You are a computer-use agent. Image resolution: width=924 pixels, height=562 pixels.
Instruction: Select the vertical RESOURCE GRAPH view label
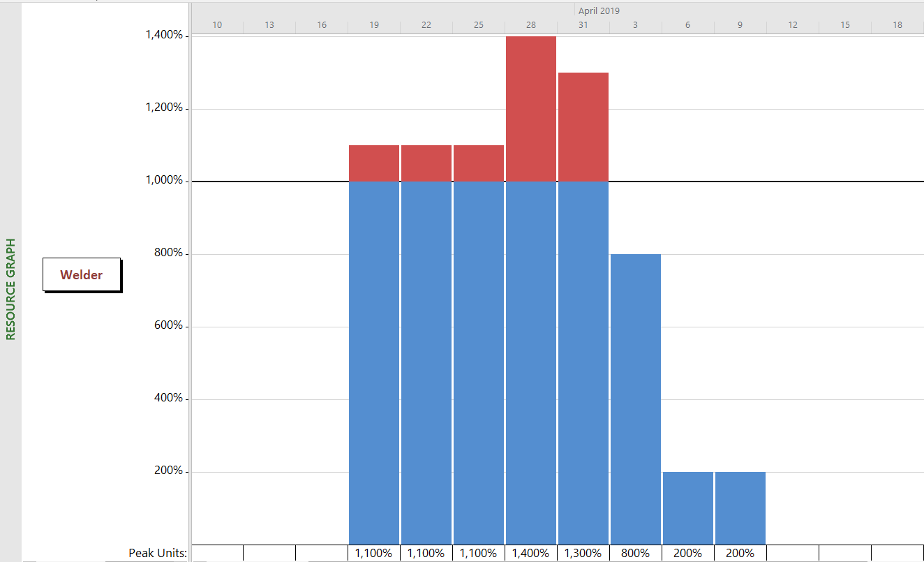10,289
